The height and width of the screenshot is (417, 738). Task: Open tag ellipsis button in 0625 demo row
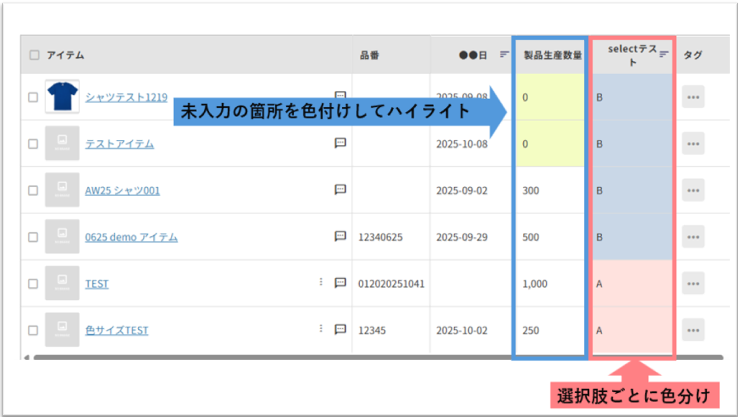pos(693,237)
